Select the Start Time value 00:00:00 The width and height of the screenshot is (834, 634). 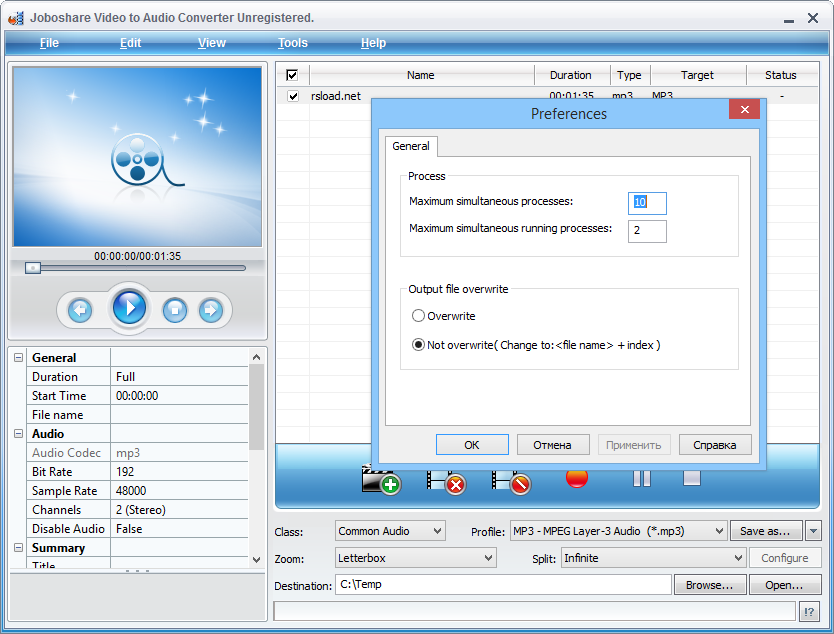(x=179, y=395)
